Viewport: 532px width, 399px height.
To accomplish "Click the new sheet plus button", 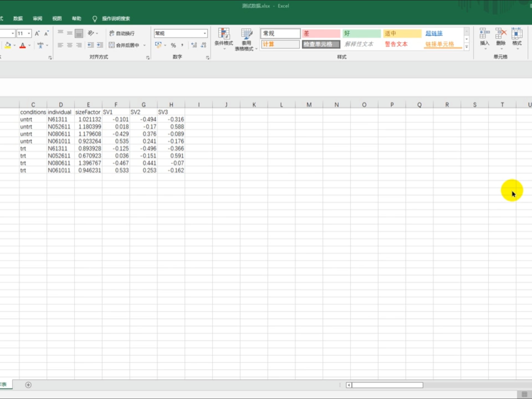I will pyautogui.click(x=28, y=385).
